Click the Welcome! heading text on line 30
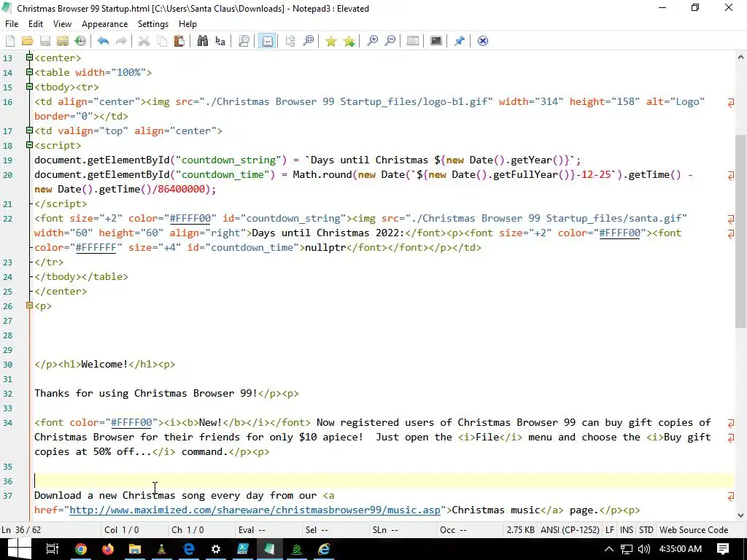This screenshot has width=747, height=560. [104, 365]
